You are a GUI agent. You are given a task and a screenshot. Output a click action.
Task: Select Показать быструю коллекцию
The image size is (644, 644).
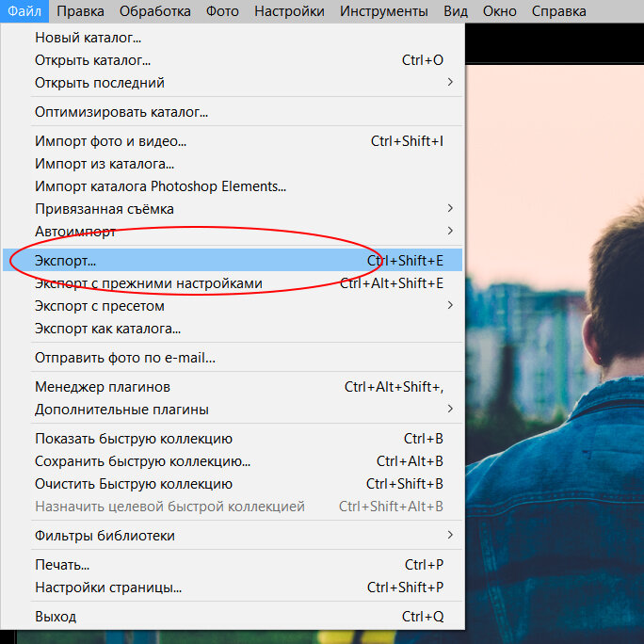coord(233,438)
